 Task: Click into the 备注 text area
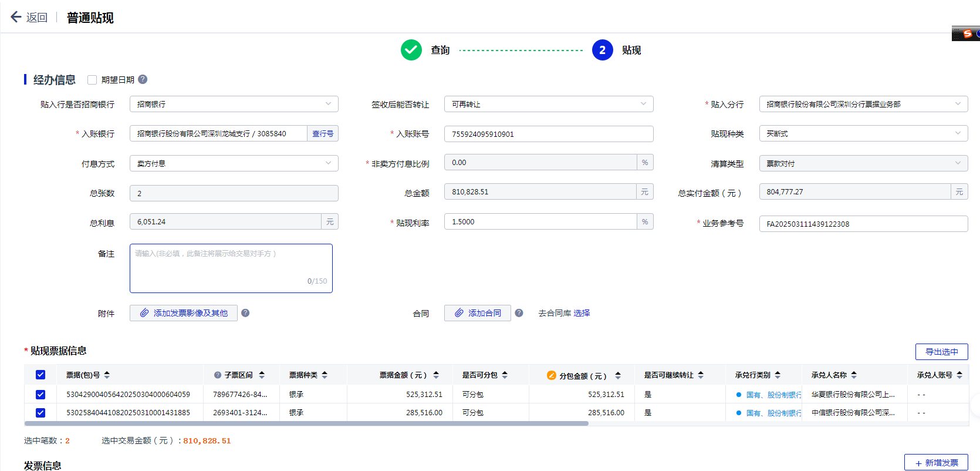click(x=231, y=268)
